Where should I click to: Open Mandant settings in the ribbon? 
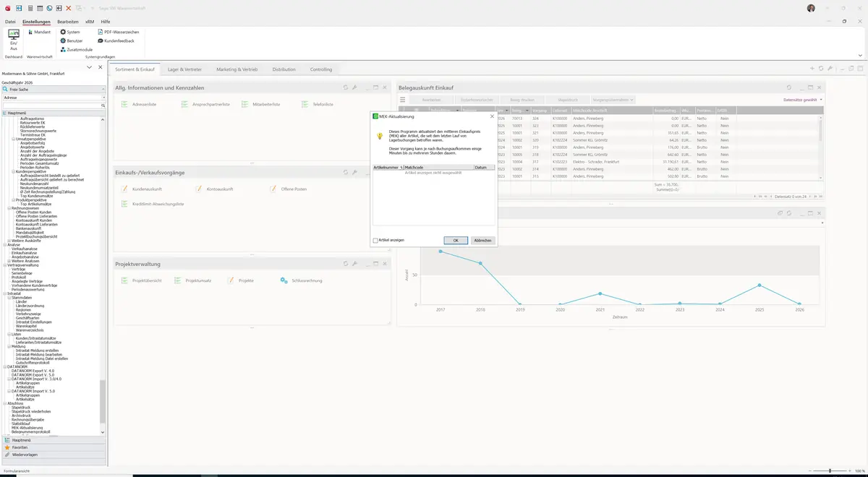(x=39, y=32)
